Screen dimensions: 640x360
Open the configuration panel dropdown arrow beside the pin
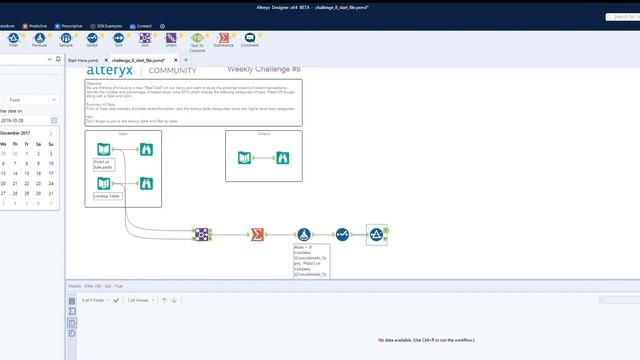coord(49,60)
